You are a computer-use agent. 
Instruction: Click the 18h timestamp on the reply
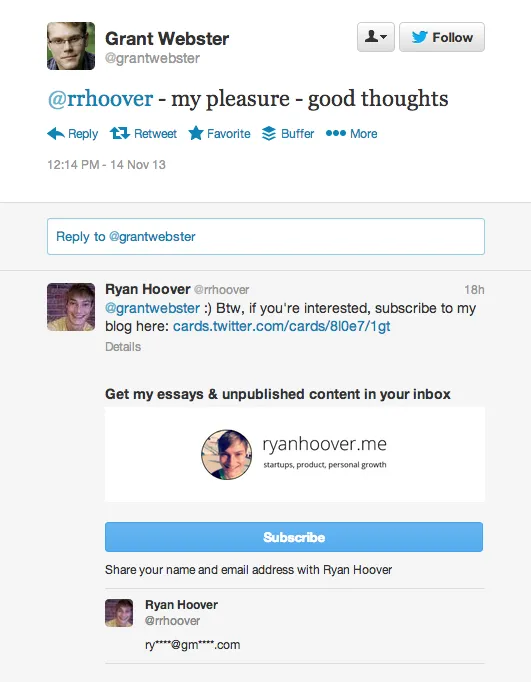coord(474,290)
